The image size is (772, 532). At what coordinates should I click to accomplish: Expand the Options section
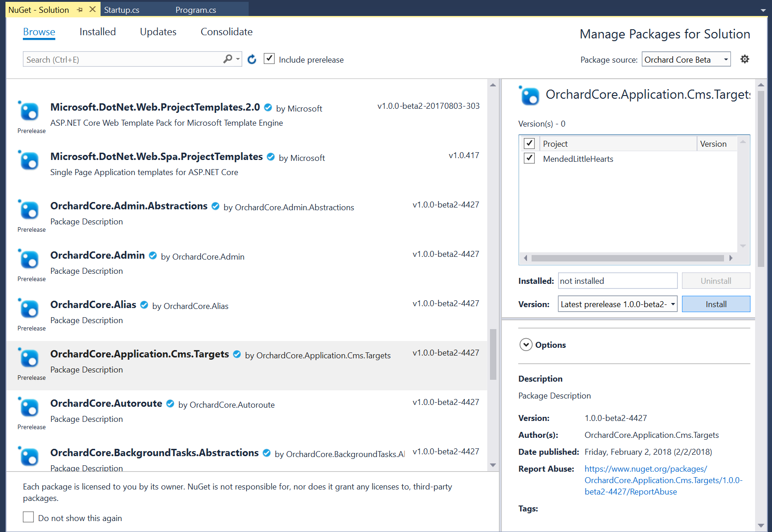coord(526,345)
